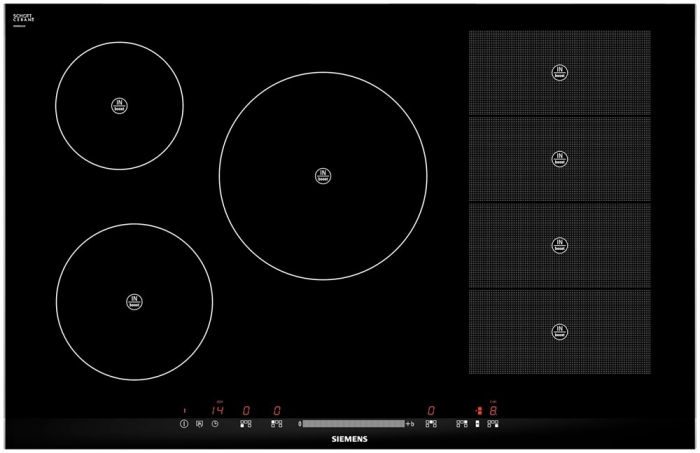This screenshot has width=700, height=453.
Task: Select zone icon just left of slider
Action: click(x=276, y=424)
